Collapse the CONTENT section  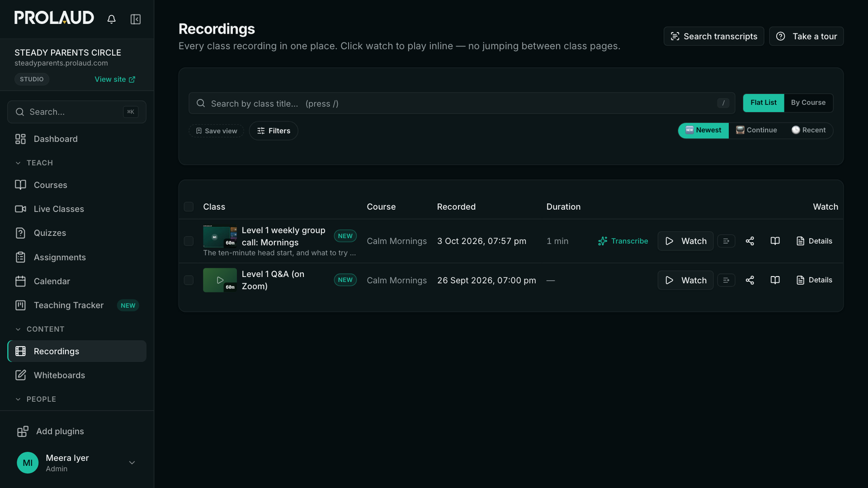tap(39, 329)
